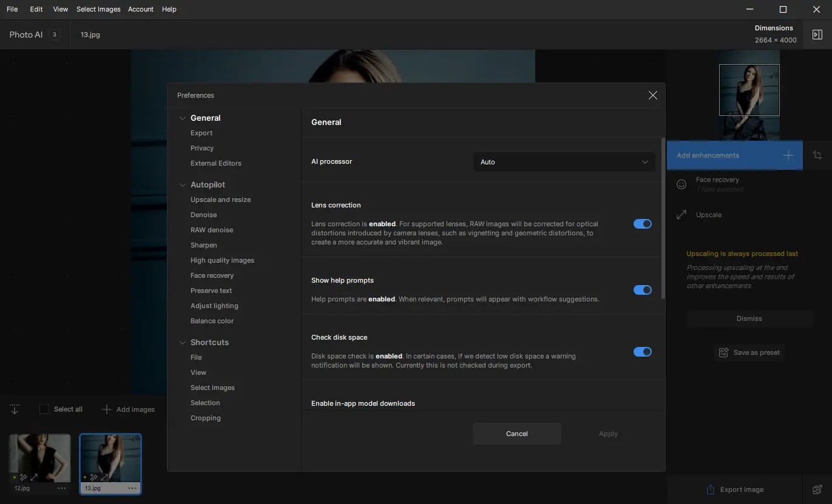Select File under Shortcuts
Screen dimensions: 832x504
(x=196, y=357)
